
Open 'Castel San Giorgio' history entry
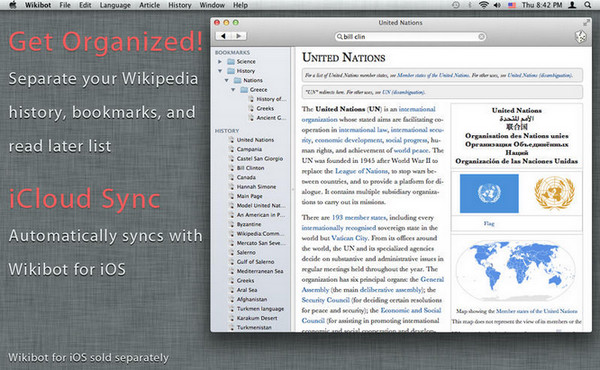pos(259,158)
